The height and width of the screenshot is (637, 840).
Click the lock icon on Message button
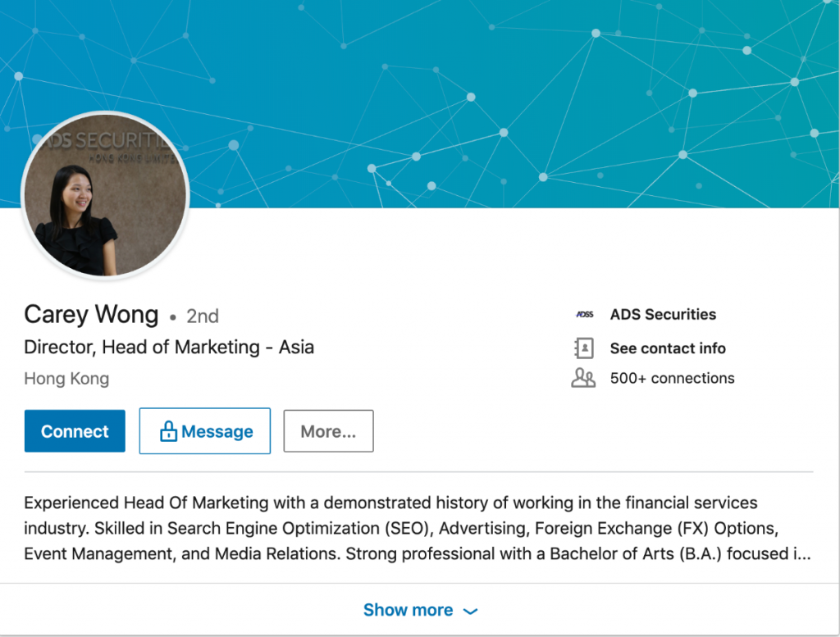click(x=168, y=431)
